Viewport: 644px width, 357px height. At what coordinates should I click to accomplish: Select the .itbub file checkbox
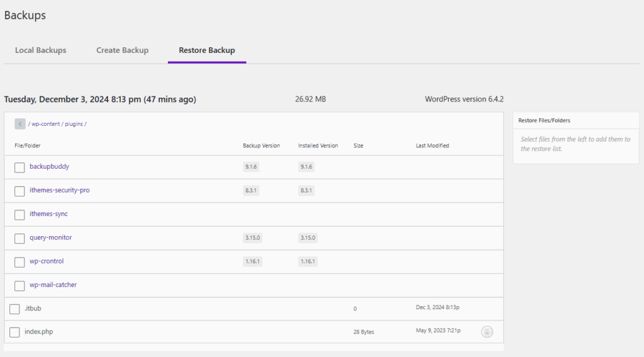pos(14,309)
